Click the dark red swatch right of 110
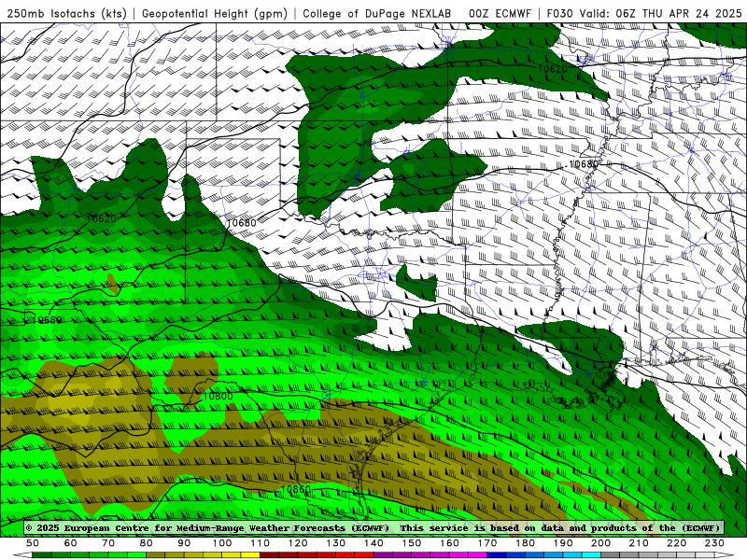The image size is (747, 560). click(269, 555)
